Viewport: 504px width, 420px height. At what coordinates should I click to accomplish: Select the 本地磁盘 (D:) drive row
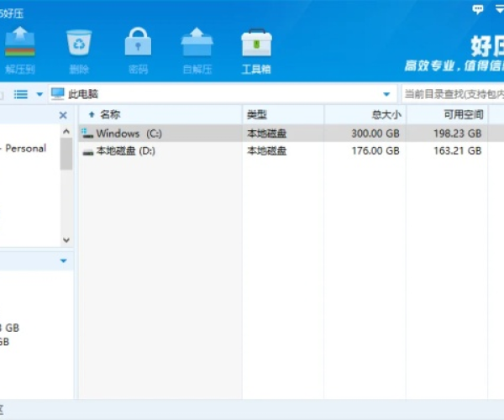291,150
